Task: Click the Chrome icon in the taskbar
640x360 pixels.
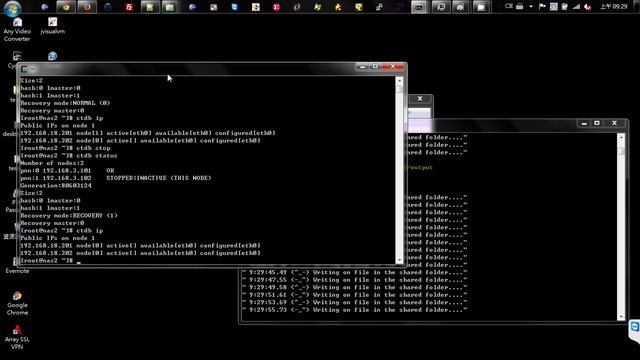Action: (x=66, y=7)
